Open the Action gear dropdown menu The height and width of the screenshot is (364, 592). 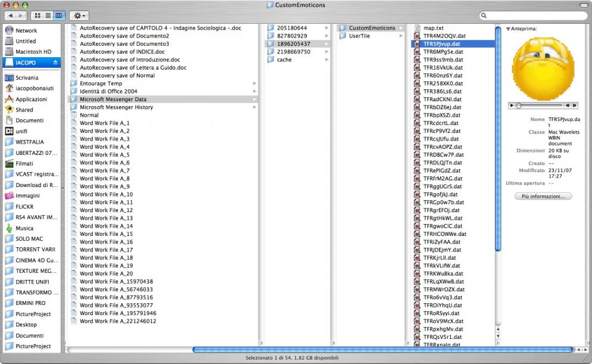(x=79, y=15)
